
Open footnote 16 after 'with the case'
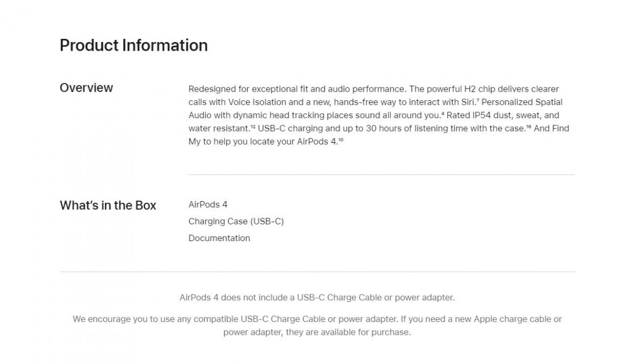pyautogui.click(x=529, y=127)
